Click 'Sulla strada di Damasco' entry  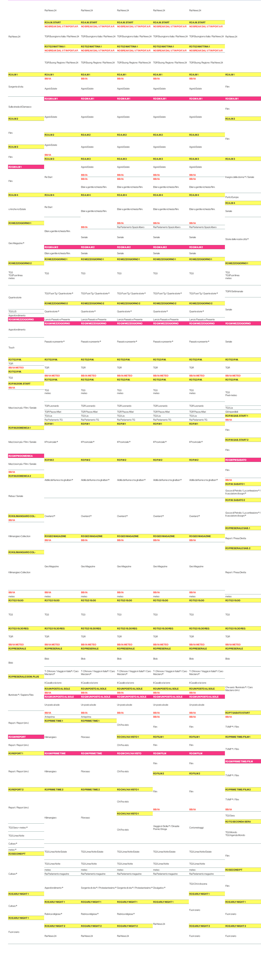(20, 107)
